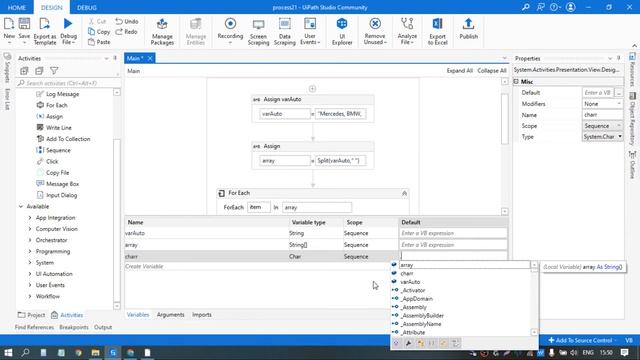Click Copy in ribbon
The height and width of the screenshot is (360, 640).
point(99,31)
